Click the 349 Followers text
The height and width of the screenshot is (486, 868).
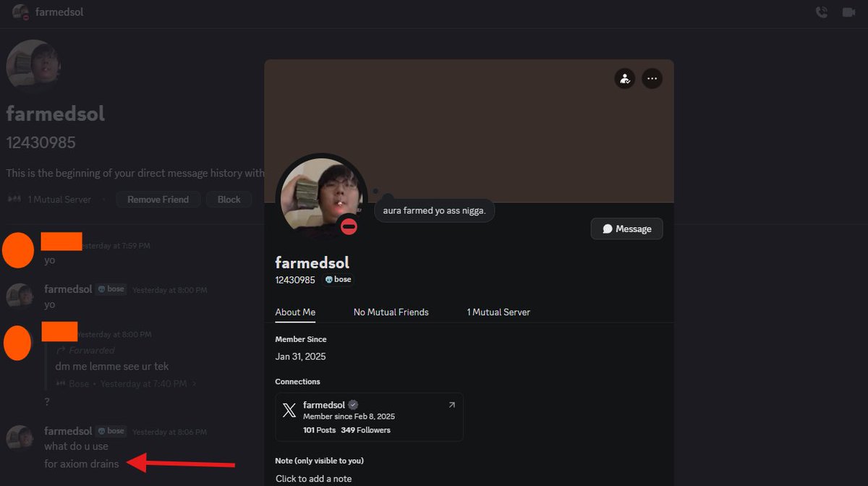tap(365, 430)
